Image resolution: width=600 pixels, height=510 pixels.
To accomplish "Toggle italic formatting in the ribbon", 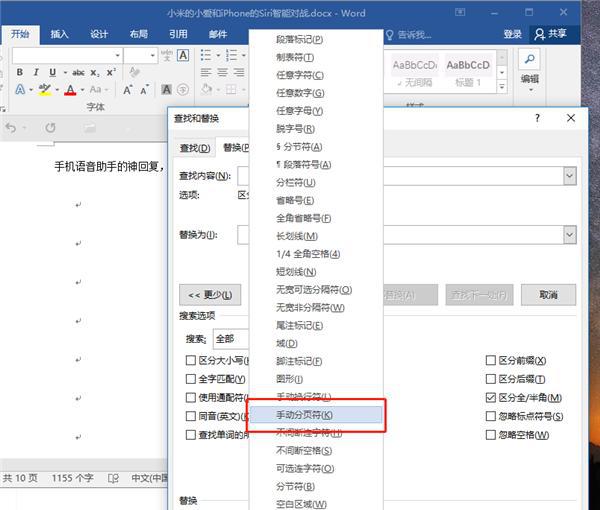I will 36,72.
